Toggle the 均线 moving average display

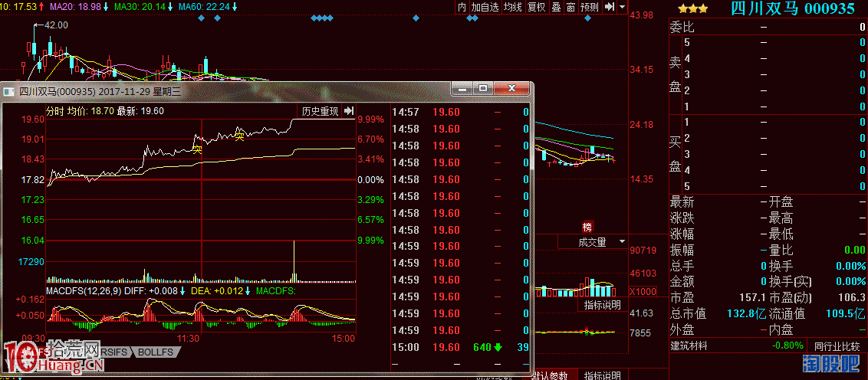pos(513,7)
